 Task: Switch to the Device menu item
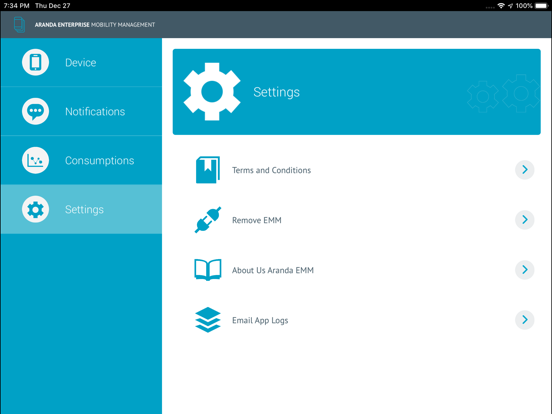(x=81, y=62)
